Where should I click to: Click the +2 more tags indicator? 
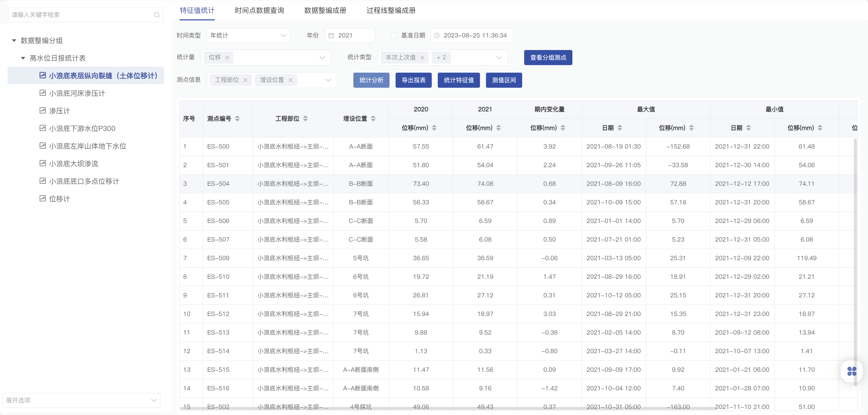pos(441,58)
